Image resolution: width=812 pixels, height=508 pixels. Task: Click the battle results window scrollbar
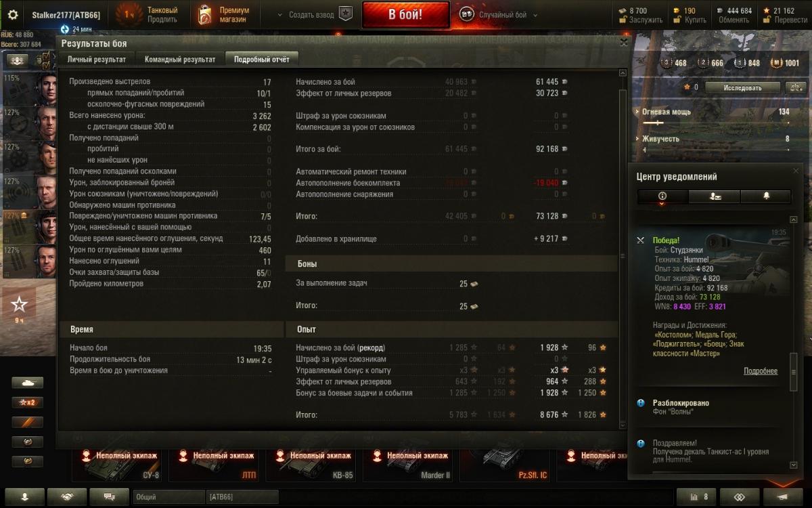[x=623, y=256]
